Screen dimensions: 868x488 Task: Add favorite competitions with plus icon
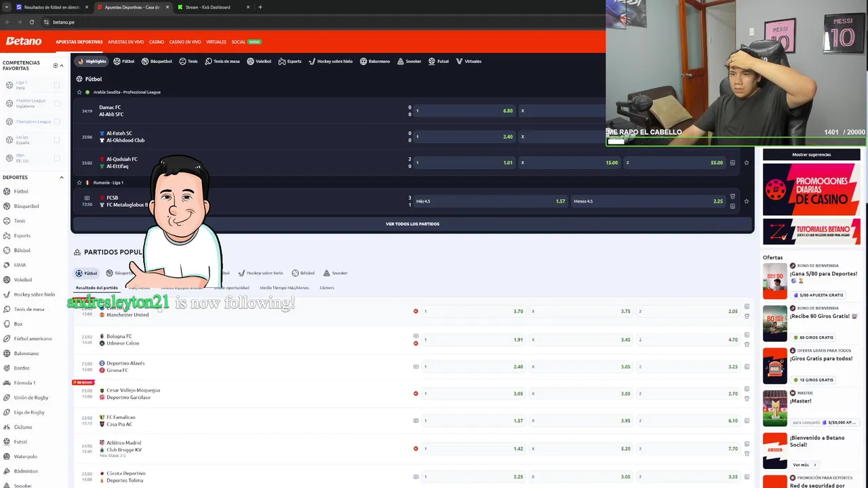click(x=56, y=66)
